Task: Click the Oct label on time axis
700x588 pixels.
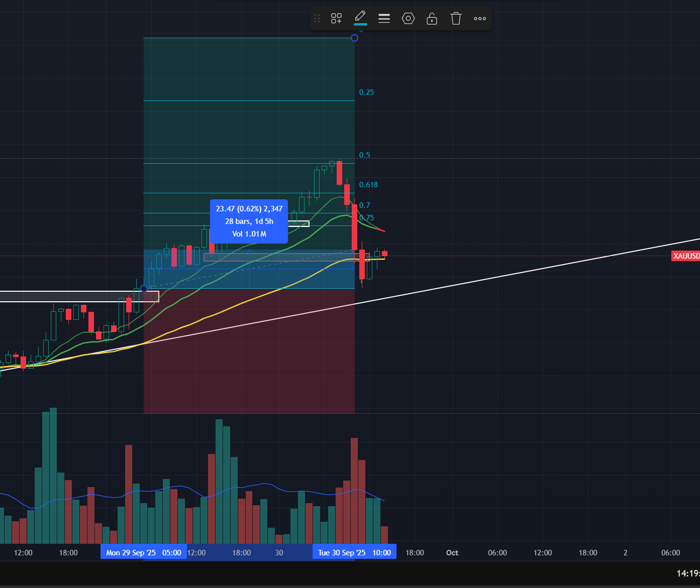Action: coord(452,552)
